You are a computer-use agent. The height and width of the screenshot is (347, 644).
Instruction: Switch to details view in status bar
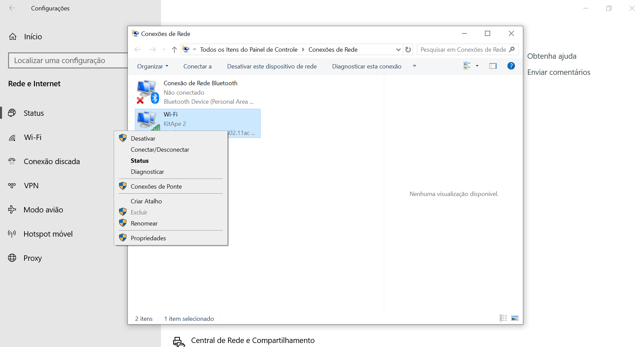(503, 318)
